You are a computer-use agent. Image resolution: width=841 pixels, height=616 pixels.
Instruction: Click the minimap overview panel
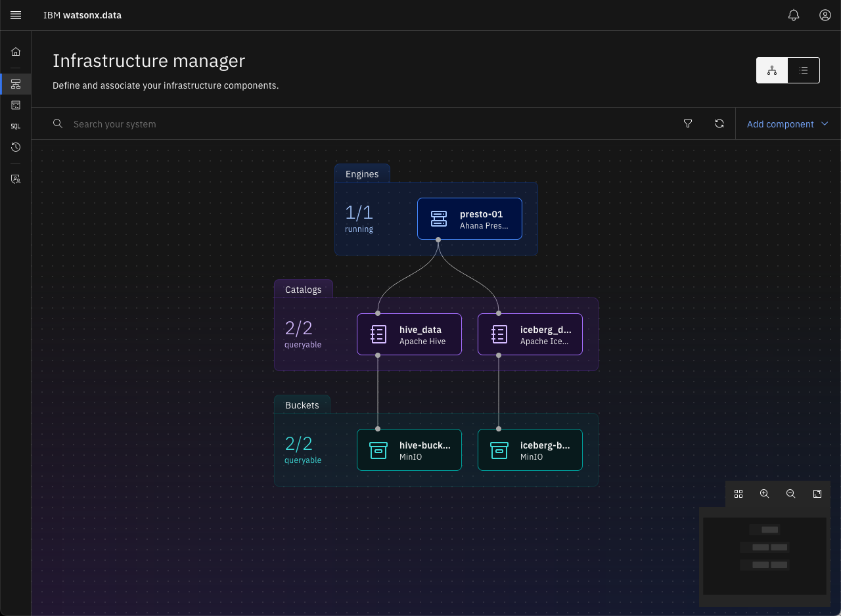pyautogui.click(x=765, y=556)
